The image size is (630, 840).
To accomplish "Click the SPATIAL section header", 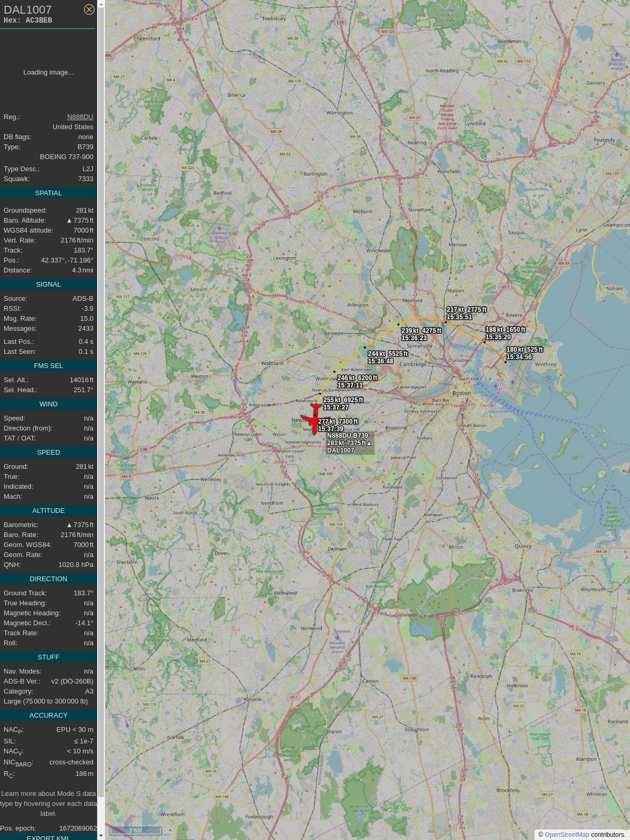I will click(x=48, y=193).
